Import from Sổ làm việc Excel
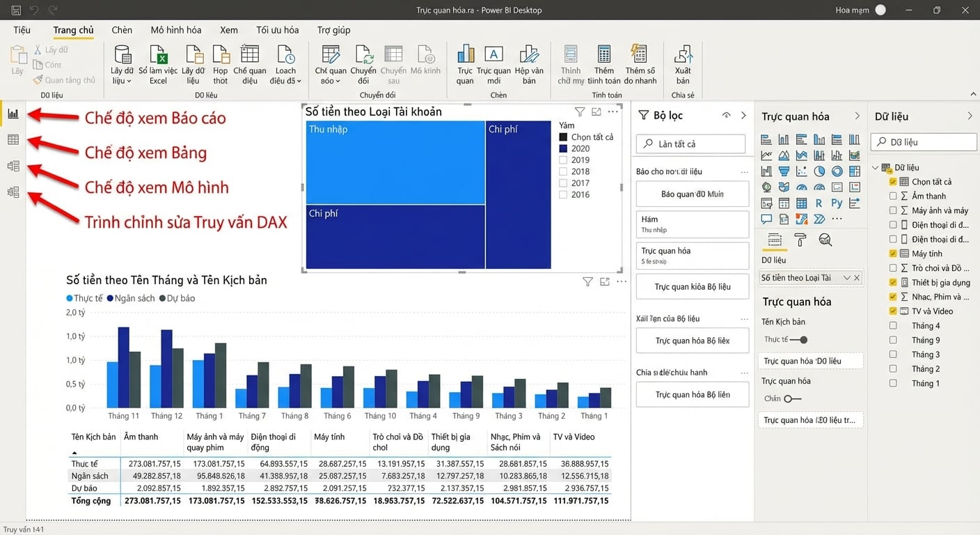The image size is (980, 535). point(158,65)
